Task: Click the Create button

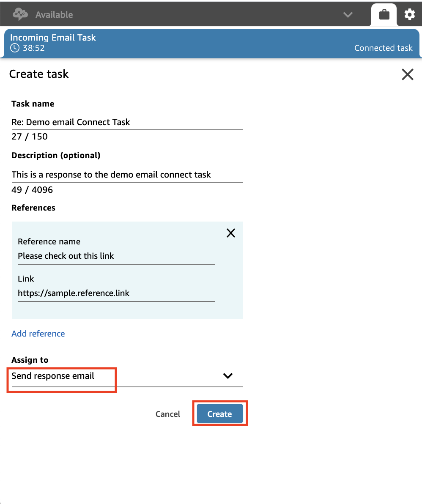Action: pos(219,414)
